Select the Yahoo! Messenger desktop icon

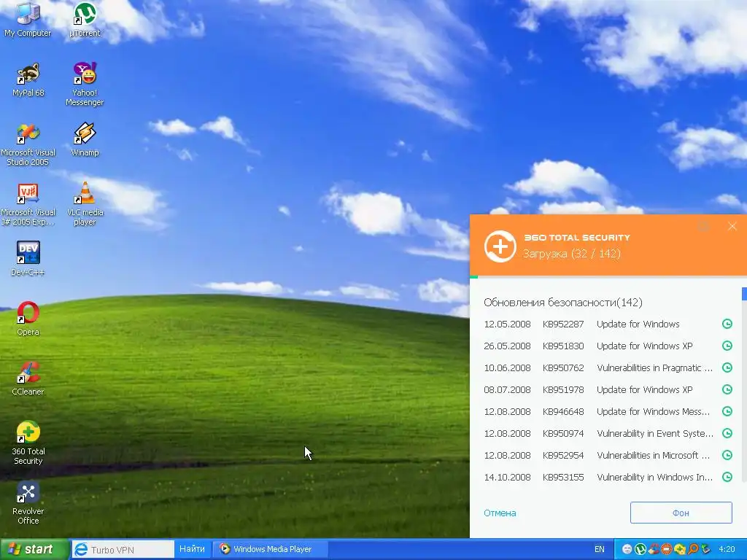(x=85, y=85)
